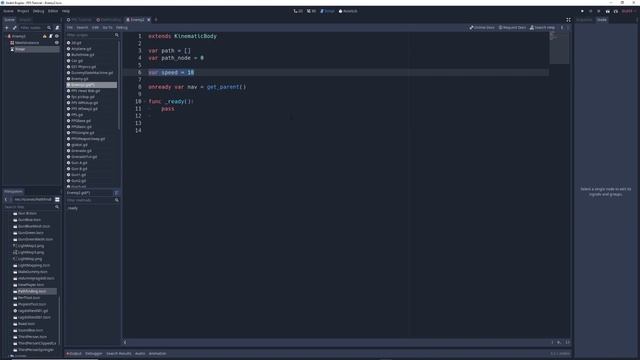The height and width of the screenshot is (360, 640).
Task: Click Request Docs button
Action: [512, 28]
